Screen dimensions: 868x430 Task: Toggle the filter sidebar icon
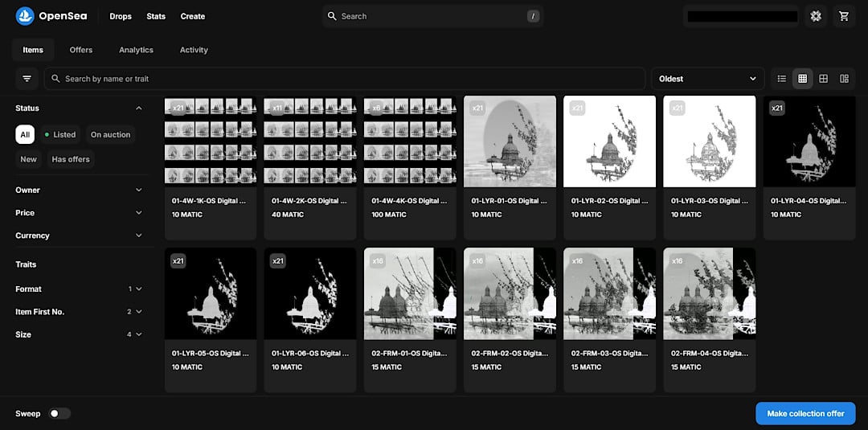click(x=27, y=79)
